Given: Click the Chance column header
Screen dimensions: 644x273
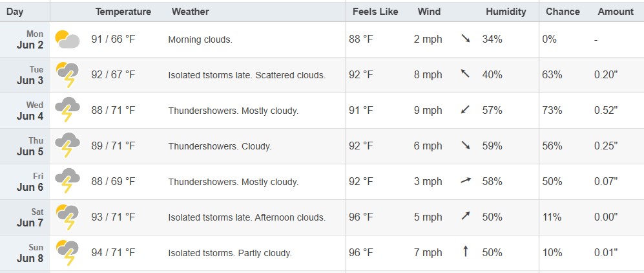Looking at the screenshot, I should pyautogui.click(x=563, y=12).
